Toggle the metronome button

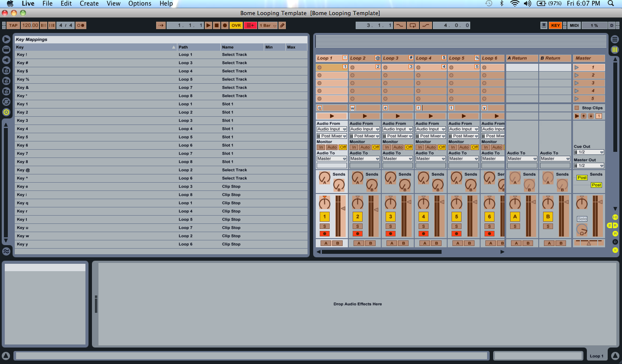click(x=81, y=26)
